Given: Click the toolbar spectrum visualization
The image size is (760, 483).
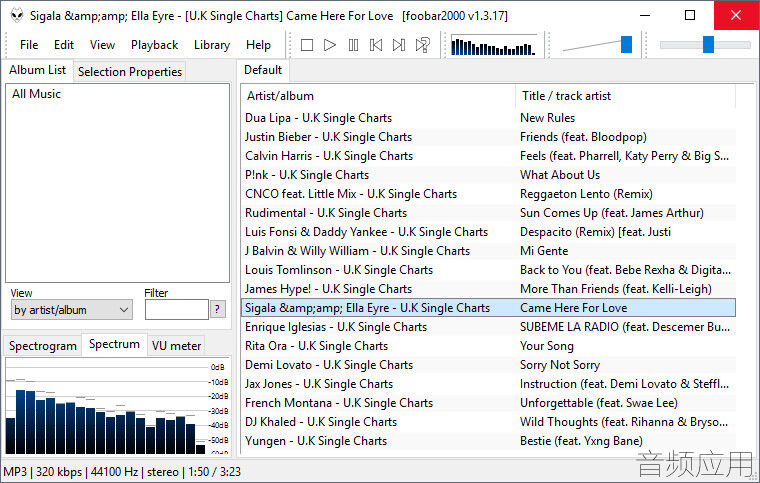Looking at the screenshot, I should tap(493, 46).
